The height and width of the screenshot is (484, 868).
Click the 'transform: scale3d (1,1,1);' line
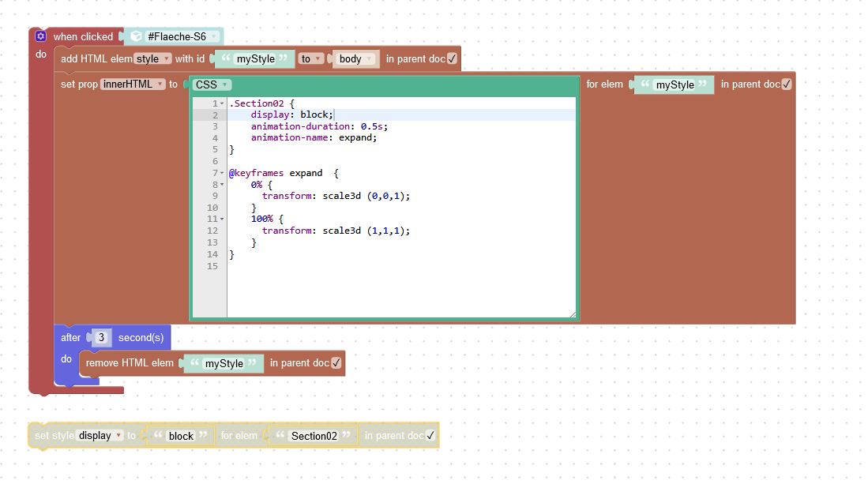[336, 231]
